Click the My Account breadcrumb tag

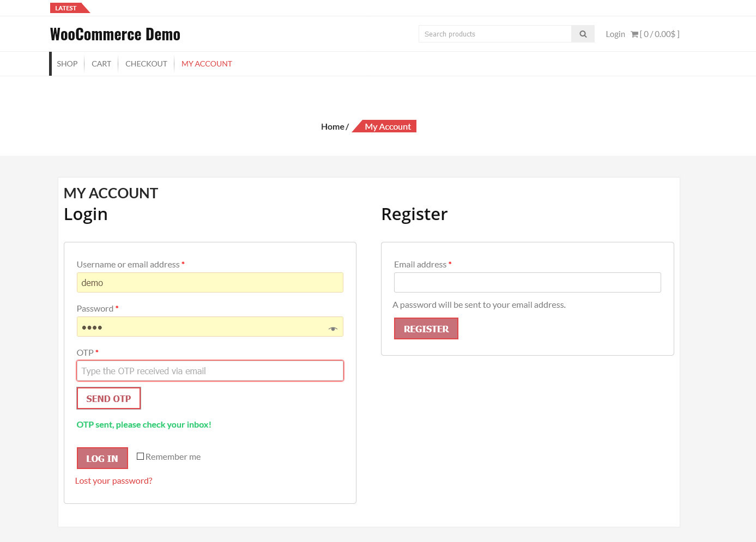388,126
